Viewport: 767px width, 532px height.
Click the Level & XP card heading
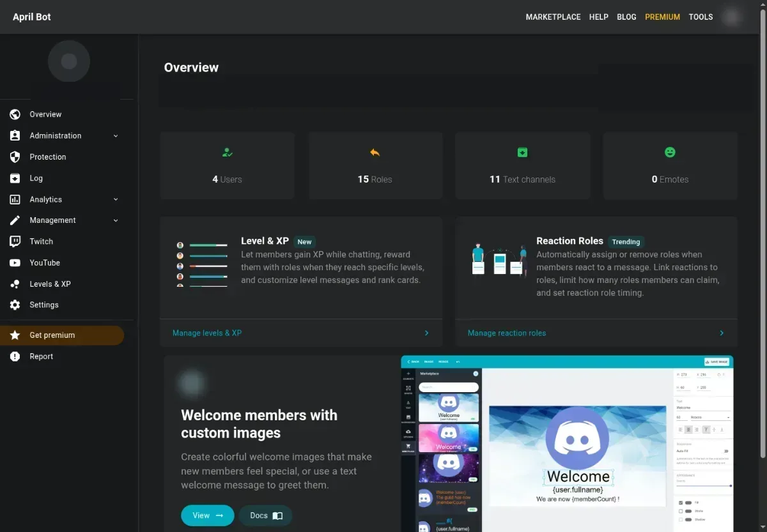[265, 241]
